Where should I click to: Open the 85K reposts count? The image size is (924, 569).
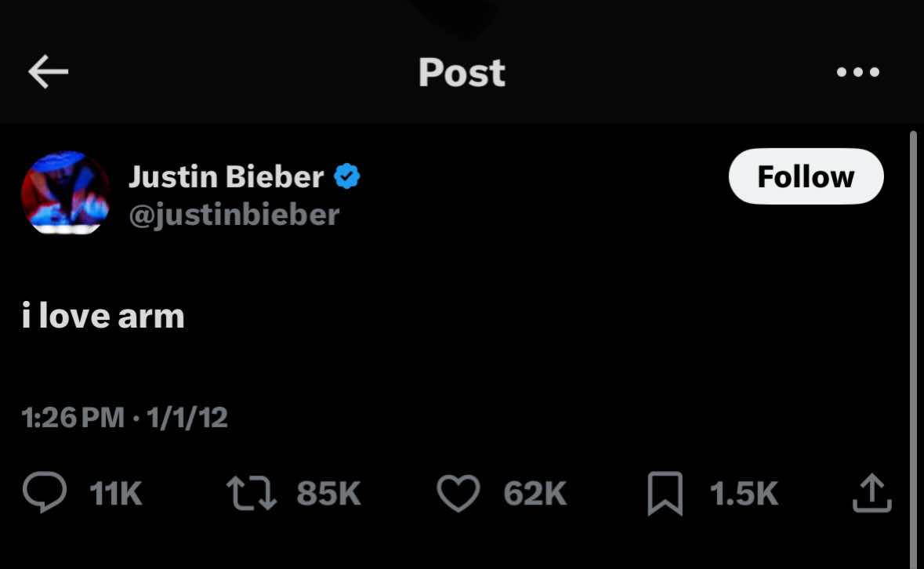click(328, 494)
